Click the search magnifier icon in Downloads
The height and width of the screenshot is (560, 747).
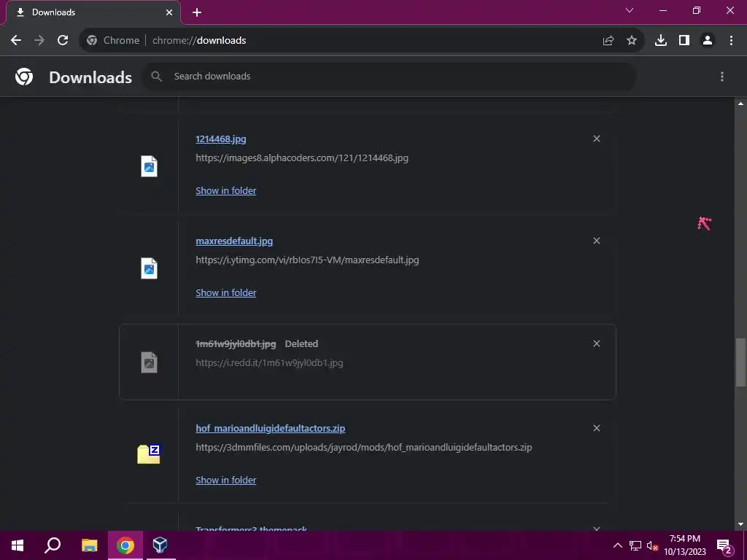(156, 76)
